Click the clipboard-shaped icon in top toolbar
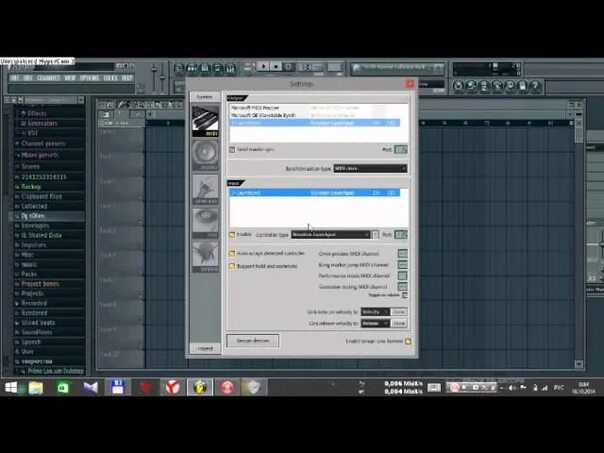The image size is (604, 453). pos(522,86)
